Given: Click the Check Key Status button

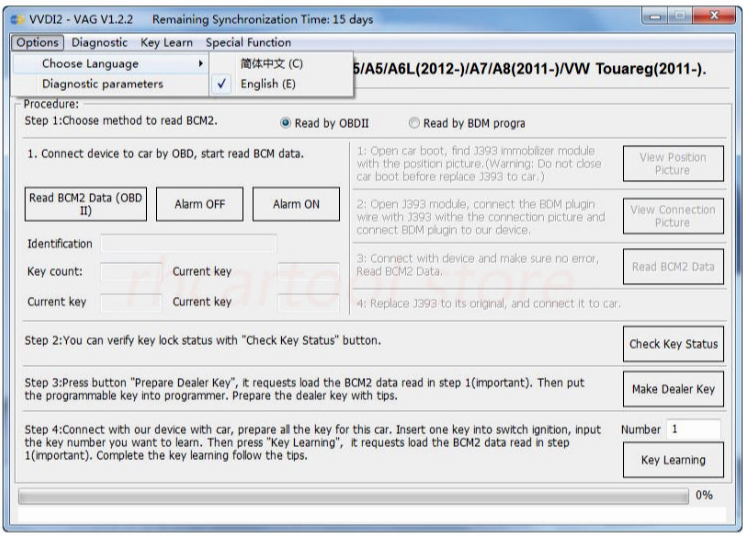Looking at the screenshot, I should [x=673, y=344].
